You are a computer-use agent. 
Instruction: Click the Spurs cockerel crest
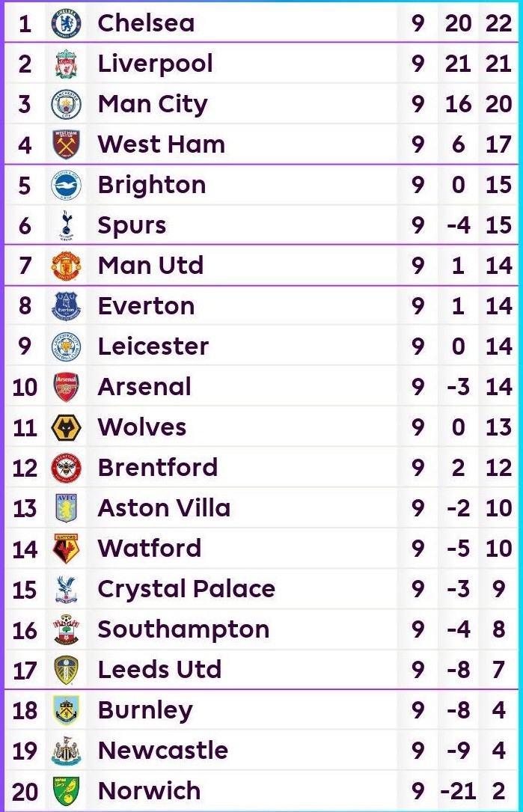click(x=66, y=225)
